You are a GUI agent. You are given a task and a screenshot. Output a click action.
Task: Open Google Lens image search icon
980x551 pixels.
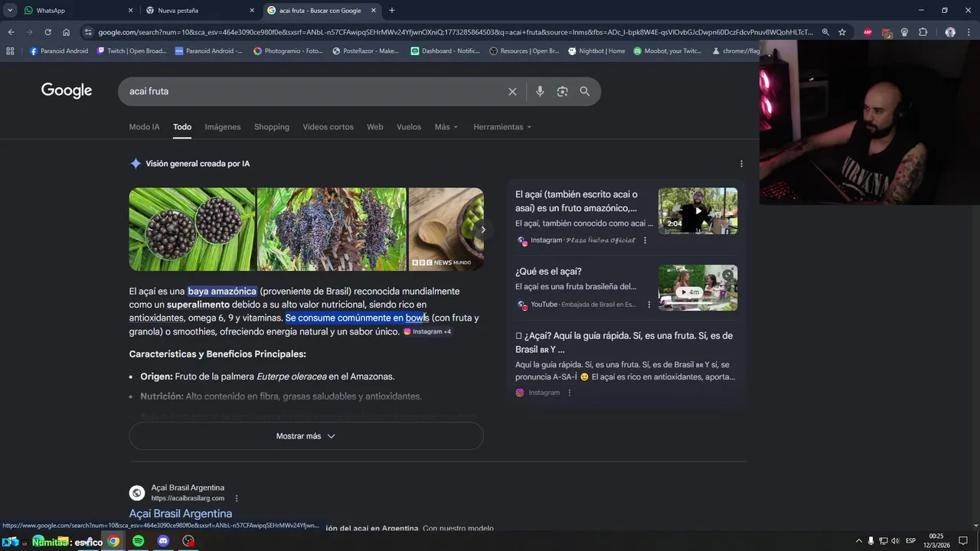(562, 91)
